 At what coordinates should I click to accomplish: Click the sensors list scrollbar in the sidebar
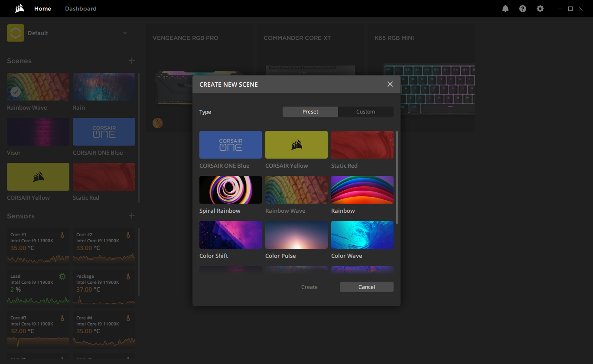(x=139, y=263)
